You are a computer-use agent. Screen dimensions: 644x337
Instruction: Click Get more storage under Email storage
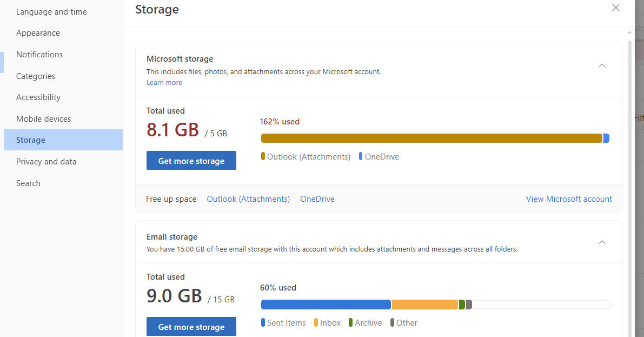pos(191,327)
